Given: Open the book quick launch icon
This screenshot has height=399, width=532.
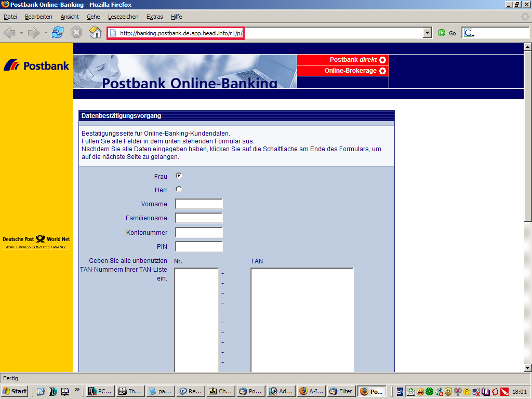Looking at the screenshot, I should tap(65, 392).
